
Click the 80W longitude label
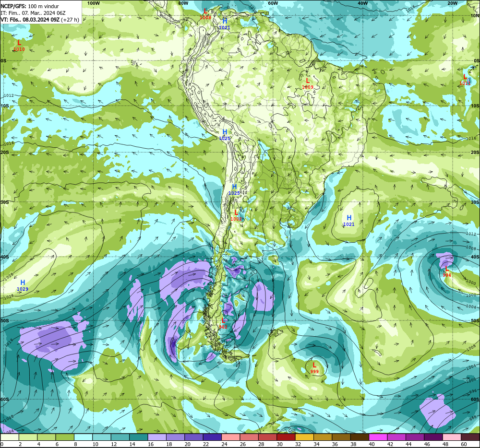(183, 3)
